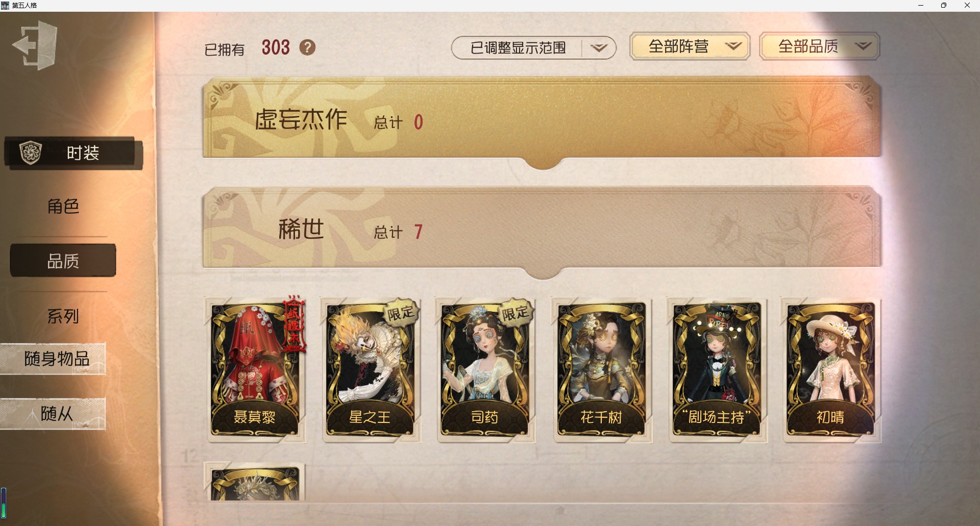Open the question mark help icon
The width and height of the screenshot is (980, 526).
click(307, 47)
